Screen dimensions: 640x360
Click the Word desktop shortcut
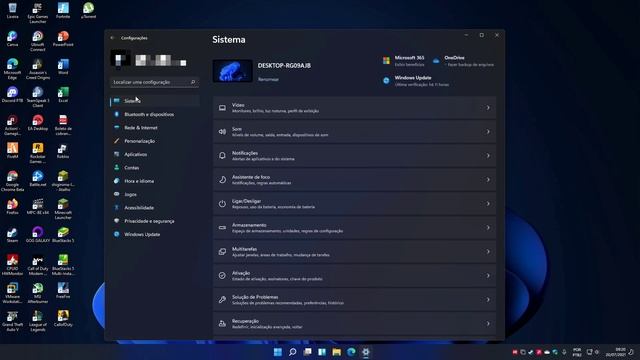(x=63, y=67)
